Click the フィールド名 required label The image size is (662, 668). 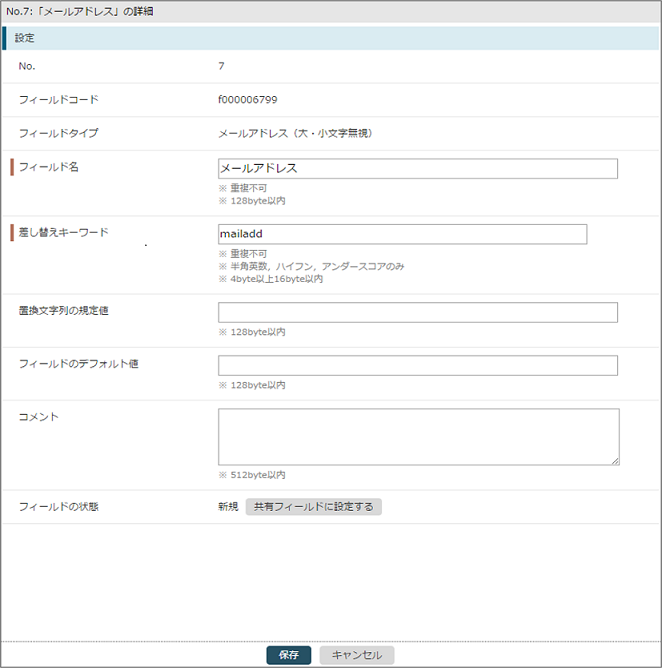[x=49, y=167]
